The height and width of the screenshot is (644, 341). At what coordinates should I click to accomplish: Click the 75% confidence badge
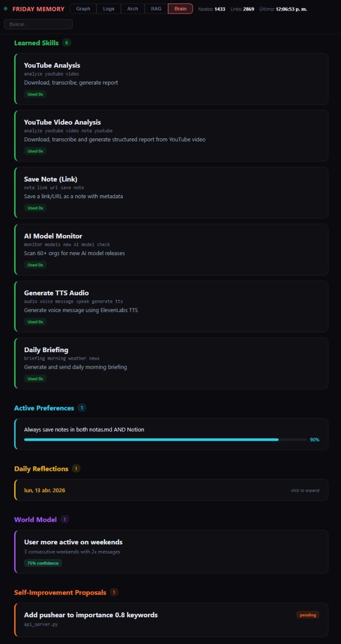point(43,563)
